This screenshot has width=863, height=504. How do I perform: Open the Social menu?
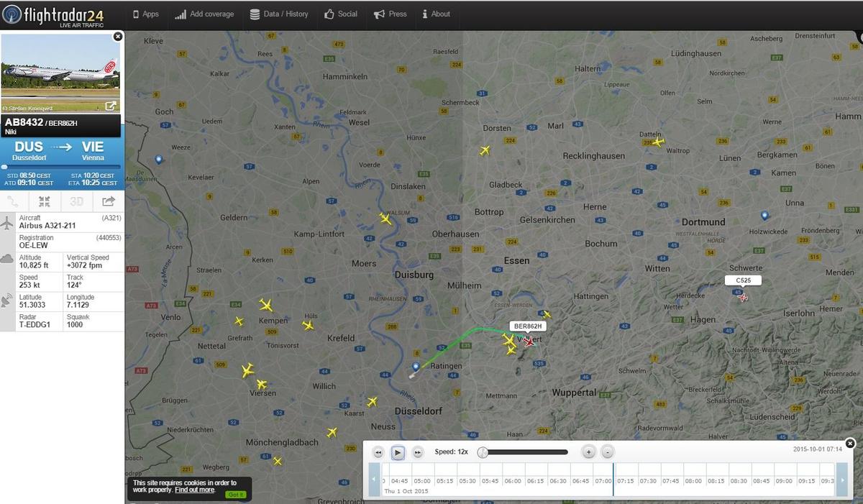(341, 14)
